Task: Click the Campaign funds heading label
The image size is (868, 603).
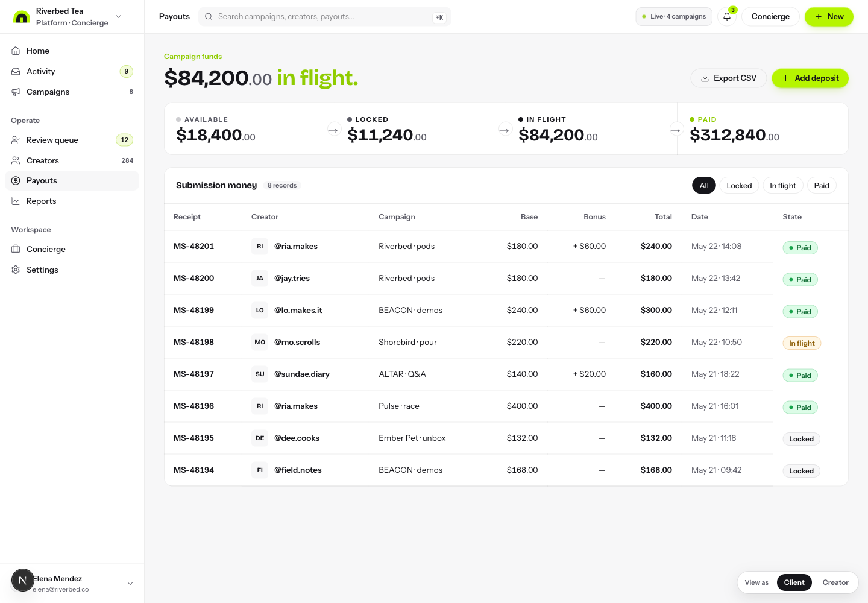Action: click(193, 57)
